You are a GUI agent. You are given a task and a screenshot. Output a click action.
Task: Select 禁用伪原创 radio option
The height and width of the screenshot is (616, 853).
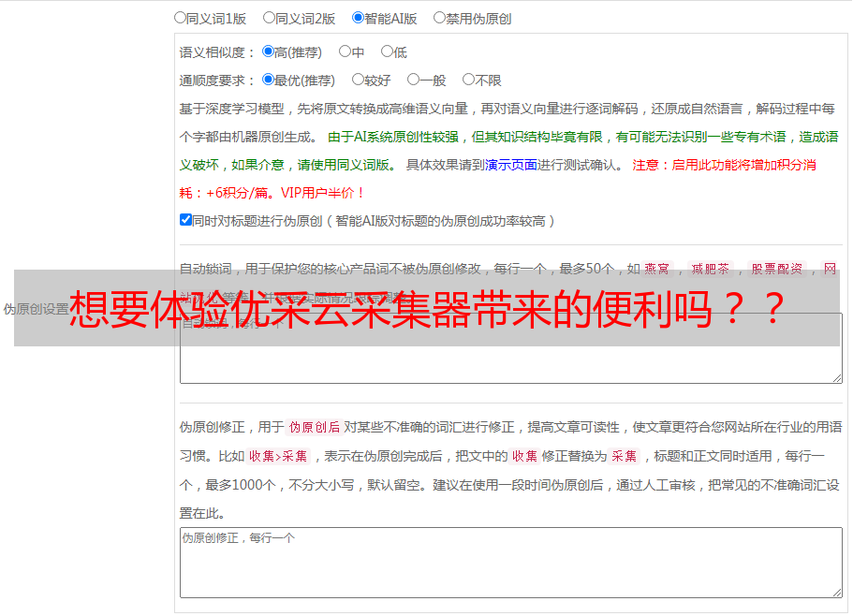(439, 18)
